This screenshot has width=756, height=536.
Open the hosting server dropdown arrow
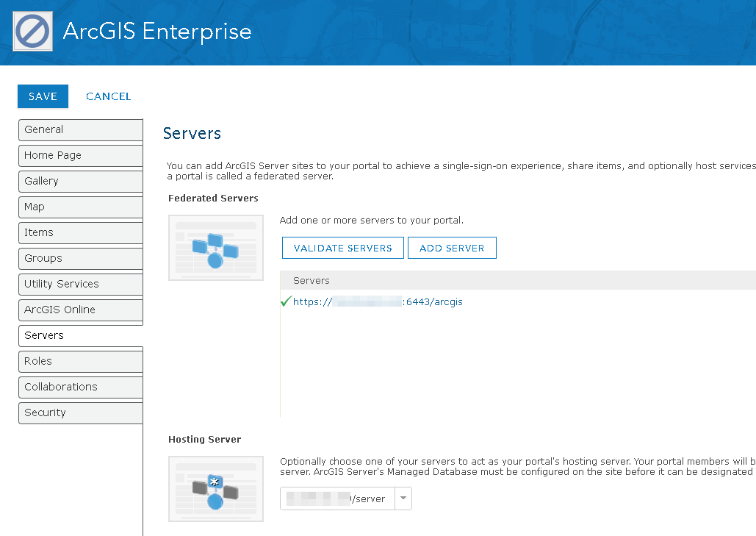(x=403, y=499)
